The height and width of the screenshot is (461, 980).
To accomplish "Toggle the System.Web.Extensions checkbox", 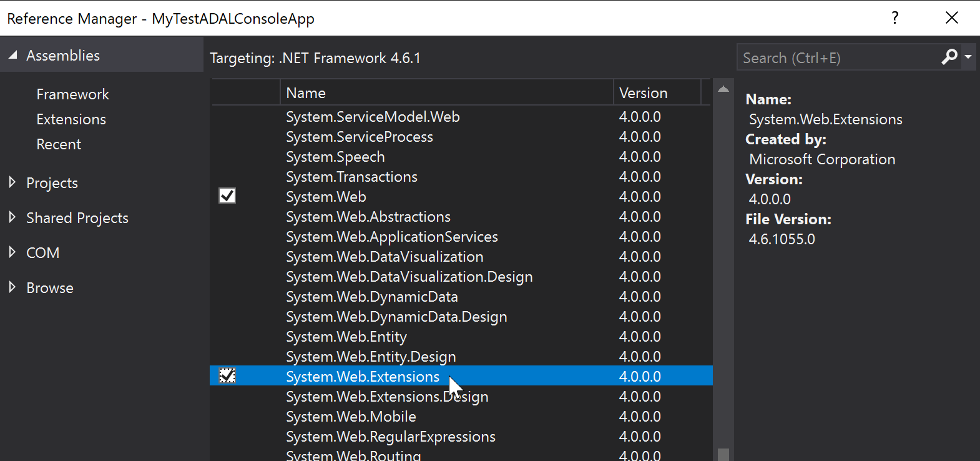I will pyautogui.click(x=227, y=376).
